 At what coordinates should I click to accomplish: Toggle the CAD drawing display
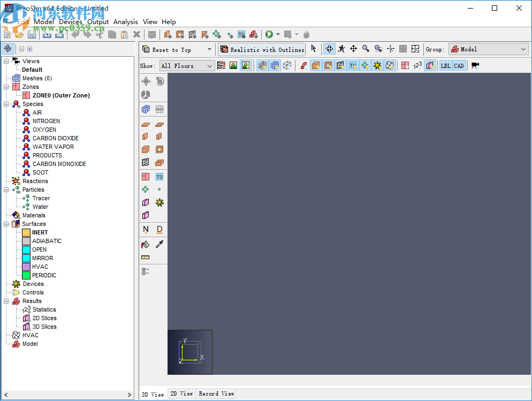458,65
